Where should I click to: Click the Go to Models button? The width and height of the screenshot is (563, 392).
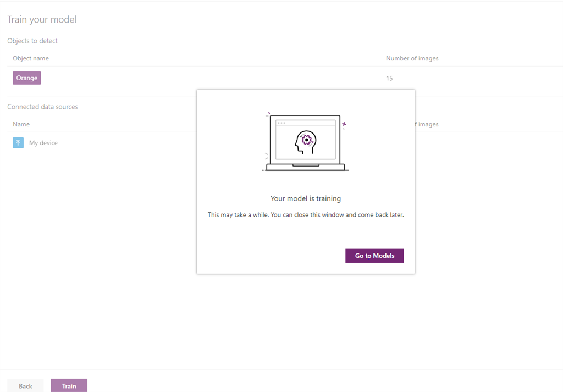tap(374, 255)
